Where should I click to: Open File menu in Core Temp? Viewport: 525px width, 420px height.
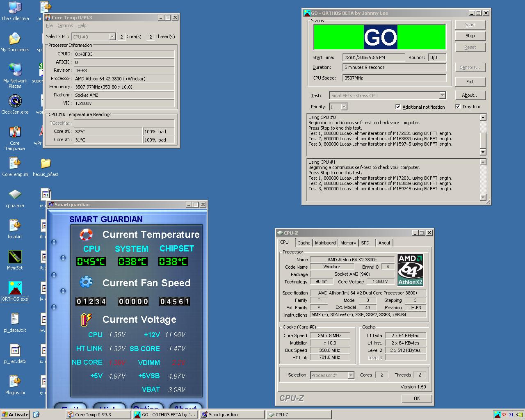pos(49,25)
